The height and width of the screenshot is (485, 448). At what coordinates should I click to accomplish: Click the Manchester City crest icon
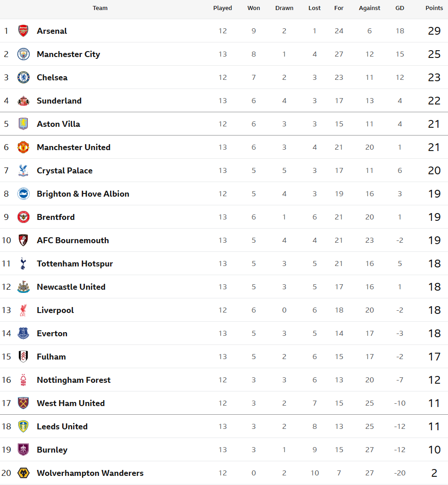[23, 54]
